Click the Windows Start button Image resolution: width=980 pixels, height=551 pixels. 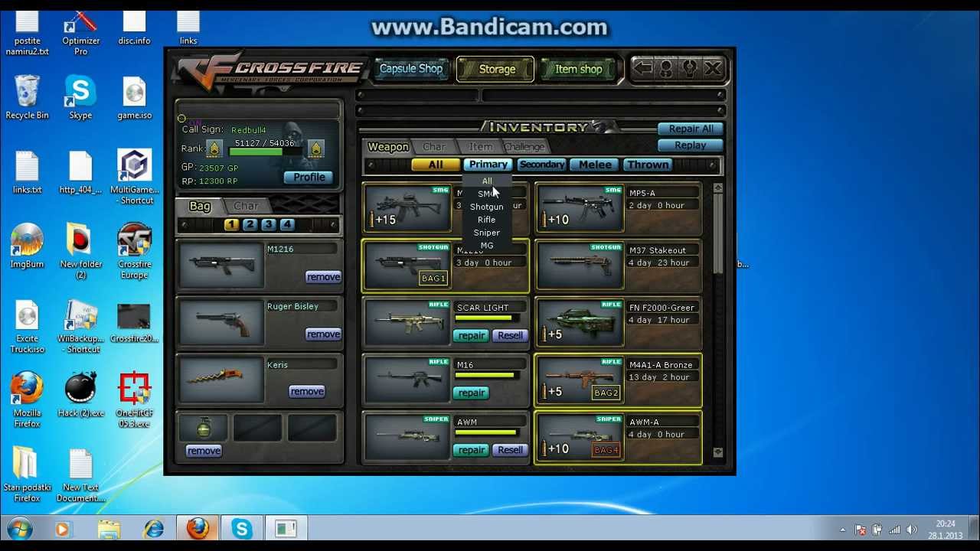point(20,529)
